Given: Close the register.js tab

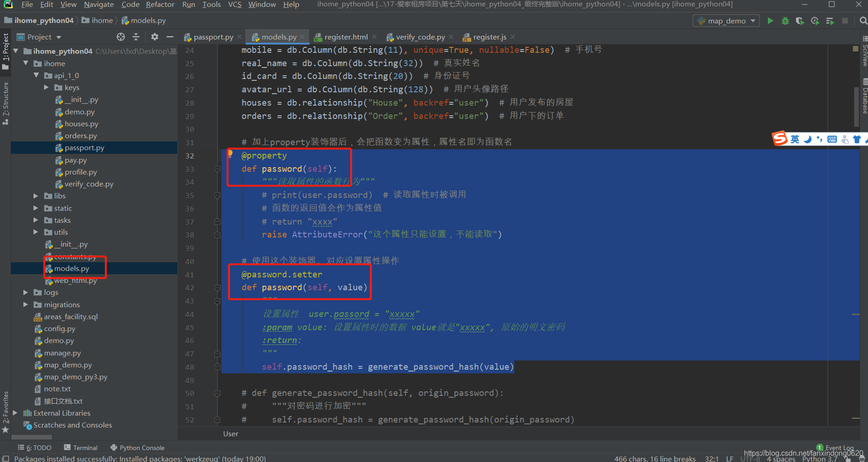Looking at the screenshot, I should 513,37.
